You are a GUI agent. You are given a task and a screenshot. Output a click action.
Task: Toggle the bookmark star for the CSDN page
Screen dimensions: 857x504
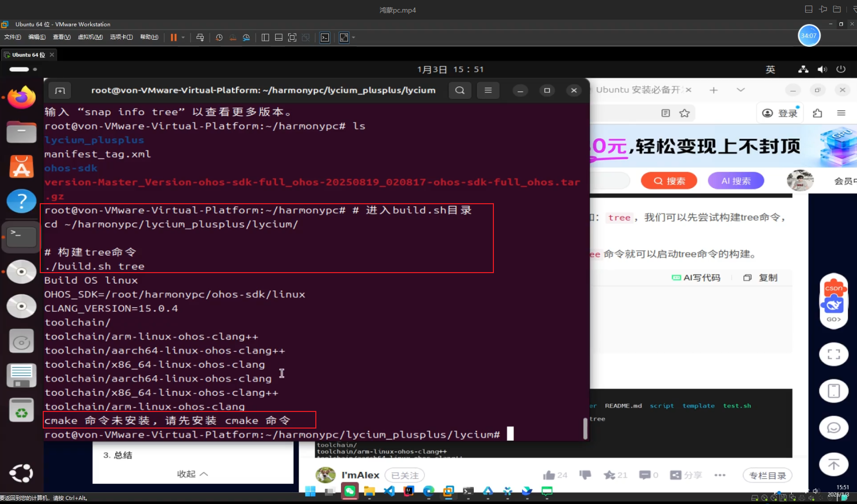pyautogui.click(x=684, y=113)
